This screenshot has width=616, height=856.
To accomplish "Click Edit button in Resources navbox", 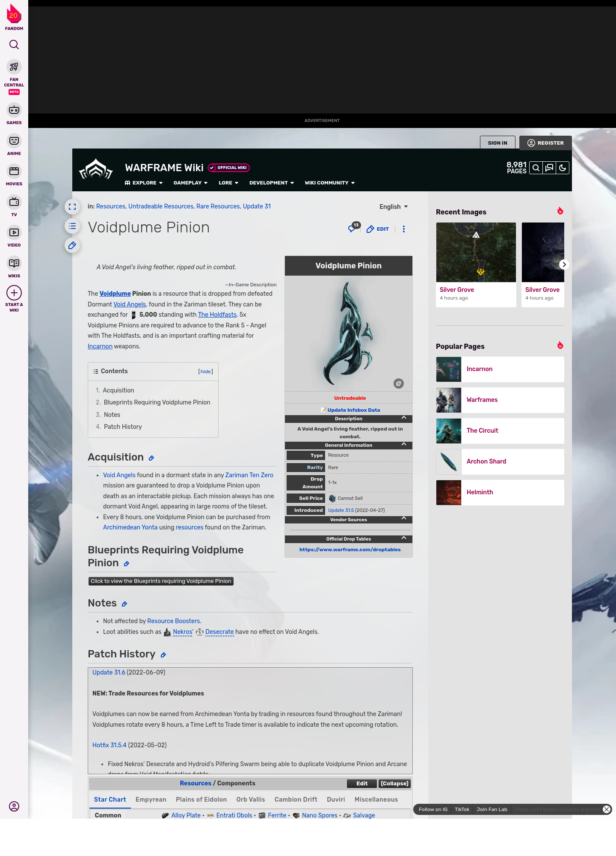I will (362, 784).
